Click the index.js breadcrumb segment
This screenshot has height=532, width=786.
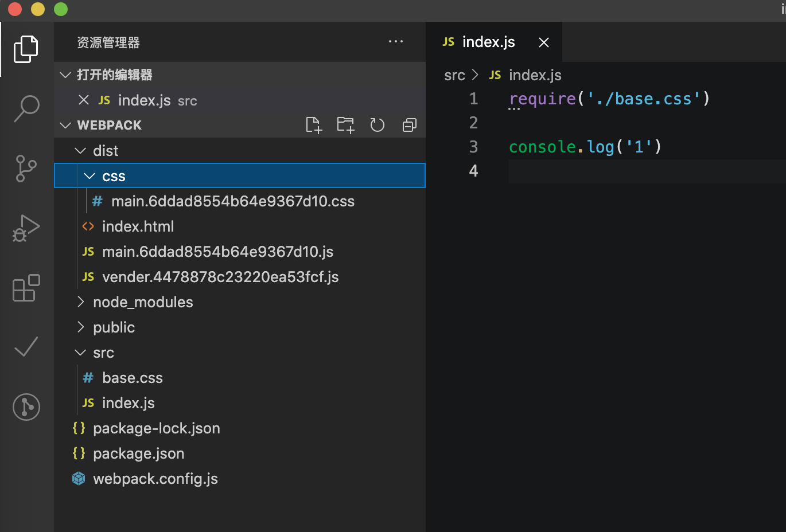point(535,75)
